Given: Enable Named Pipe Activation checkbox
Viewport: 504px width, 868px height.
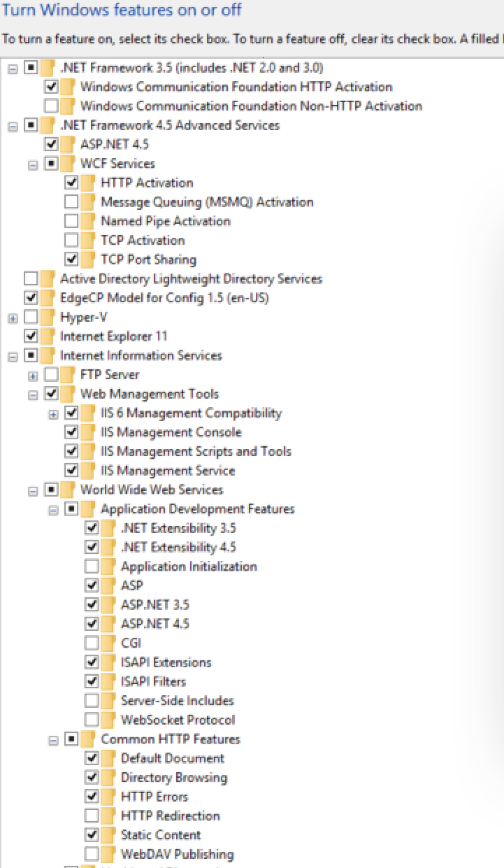Looking at the screenshot, I should point(71,221).
